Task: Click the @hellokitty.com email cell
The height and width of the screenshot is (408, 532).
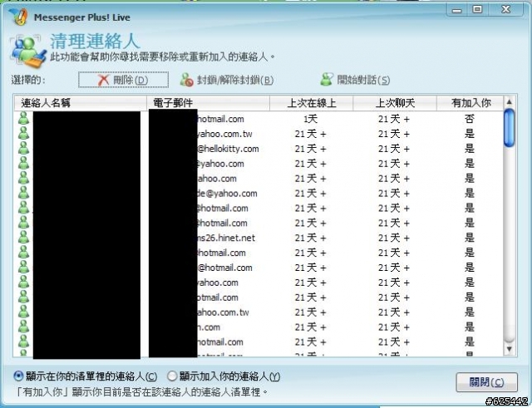Action: pos(228,149)
